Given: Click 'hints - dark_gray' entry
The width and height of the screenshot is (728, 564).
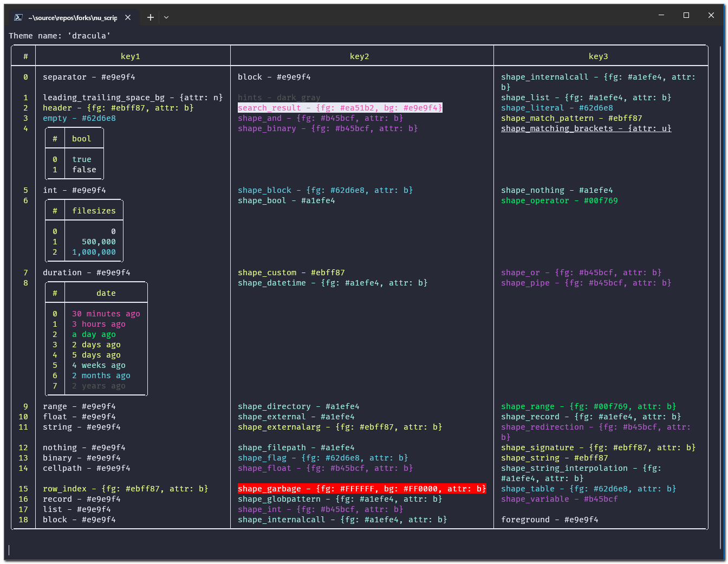Looking at the screenshot, I should coord(279,98).
